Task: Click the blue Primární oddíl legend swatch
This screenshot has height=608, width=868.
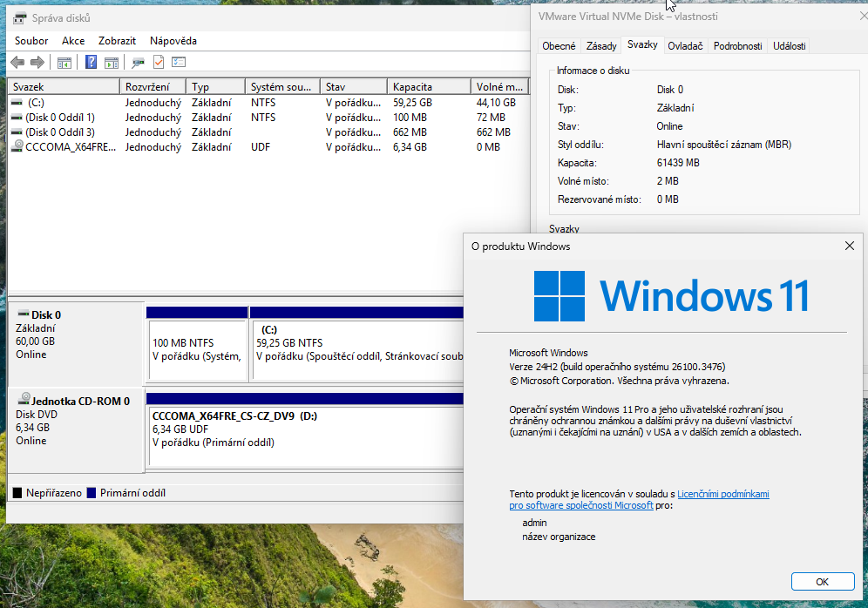Action: point(92,493)
